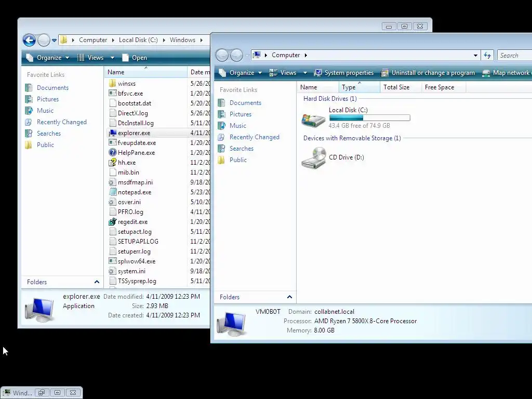Select mib.bin in the file list

click(x=128, y=172)
